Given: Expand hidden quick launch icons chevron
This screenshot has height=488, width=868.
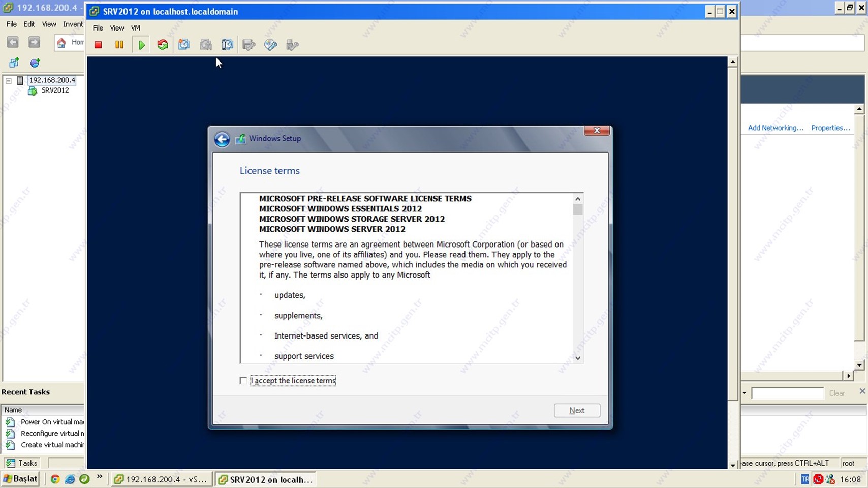Looking at the screenshot, I should pos(100,477).
